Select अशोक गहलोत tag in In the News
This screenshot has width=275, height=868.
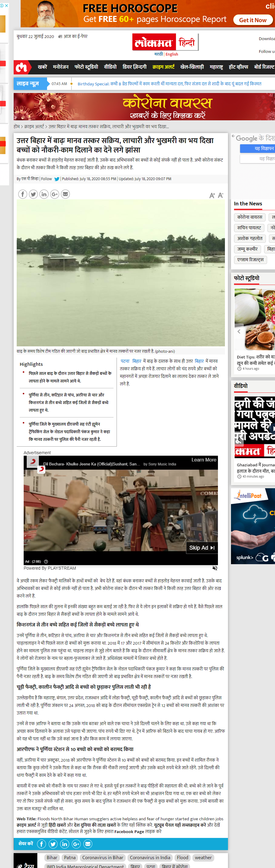[x=250, y=238]
